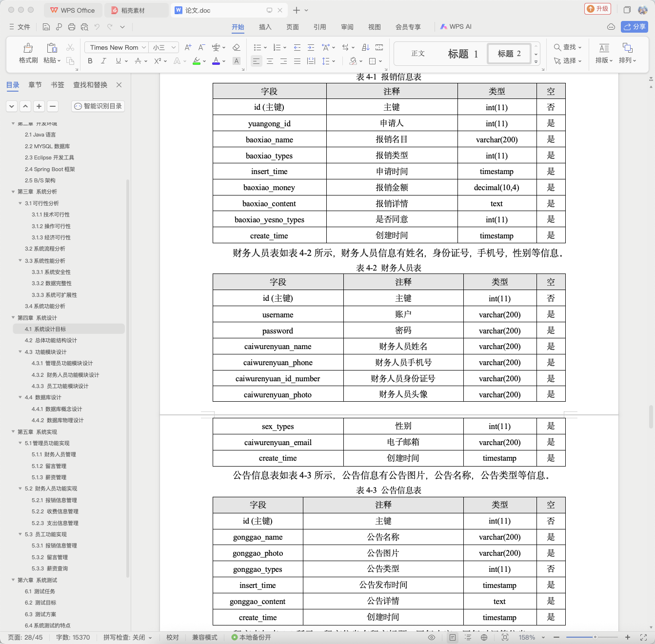The image size is (655, 644).
Task: Click the sort A-Z icon
Action: [365, 47]
